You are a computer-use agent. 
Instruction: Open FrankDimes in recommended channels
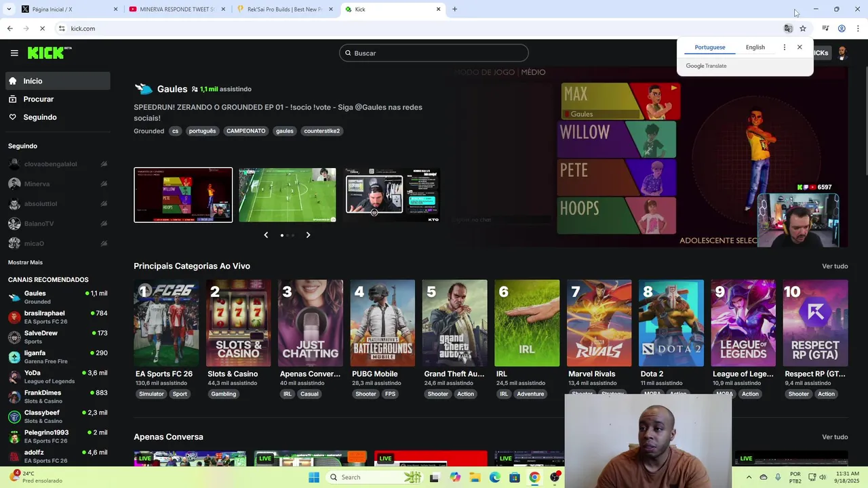pyautogui.click(x=58, y=397)
